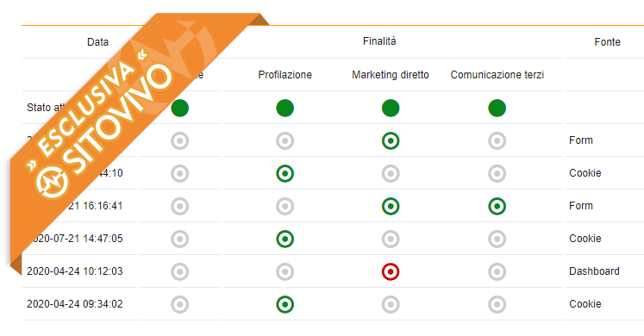Click the Comunicazione terzi column header
Viewport: 644px width, 336px height.
497,75
